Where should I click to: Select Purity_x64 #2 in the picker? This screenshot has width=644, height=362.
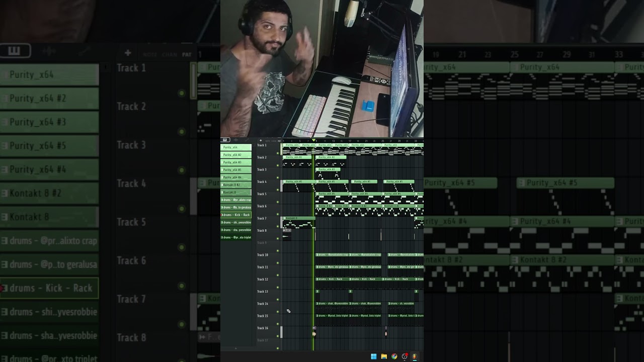coord(236,155)
